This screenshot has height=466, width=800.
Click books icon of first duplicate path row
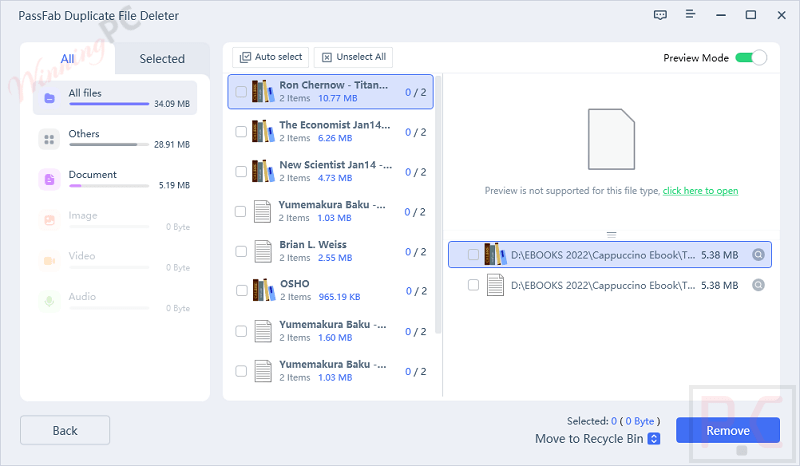495,254
